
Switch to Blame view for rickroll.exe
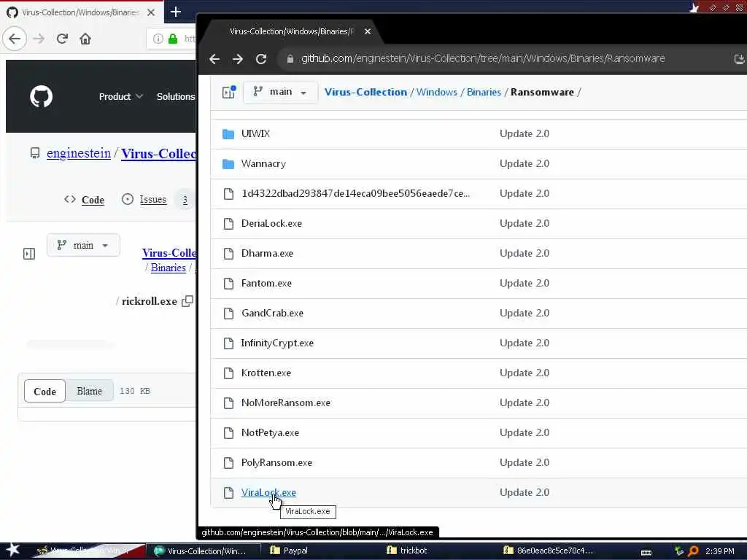pyautogui.click(x=90, y=391)
